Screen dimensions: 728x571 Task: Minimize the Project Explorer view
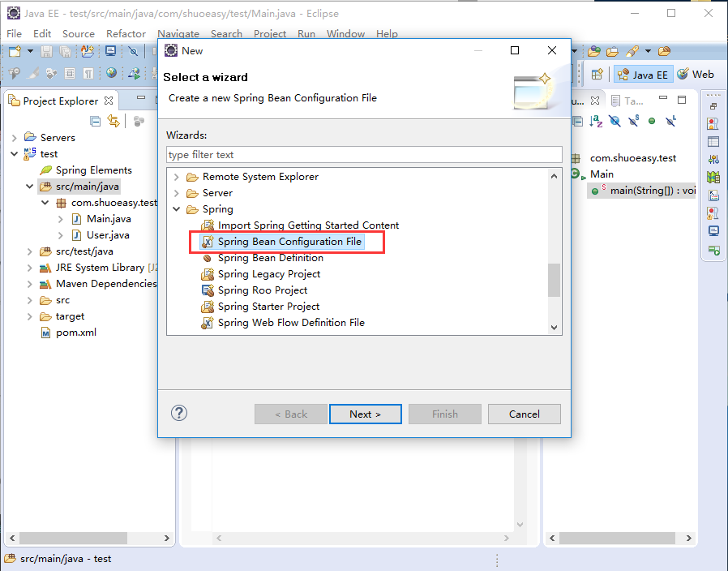point(141,98)
